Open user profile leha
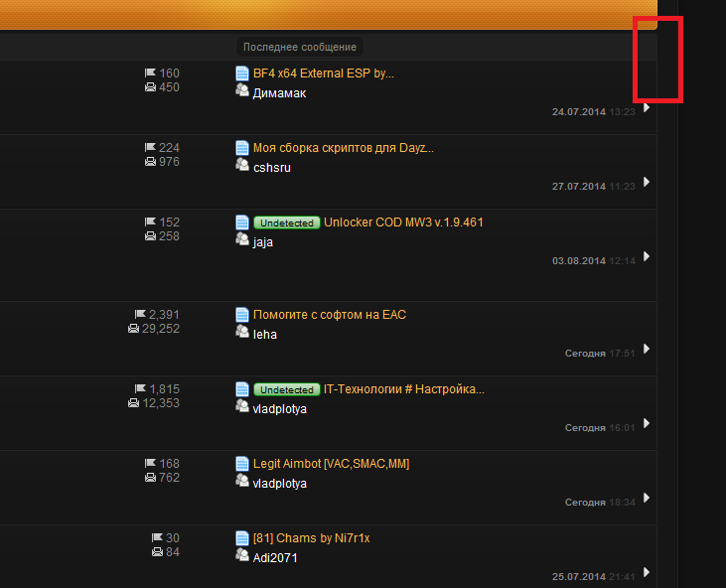 [265, 335]
